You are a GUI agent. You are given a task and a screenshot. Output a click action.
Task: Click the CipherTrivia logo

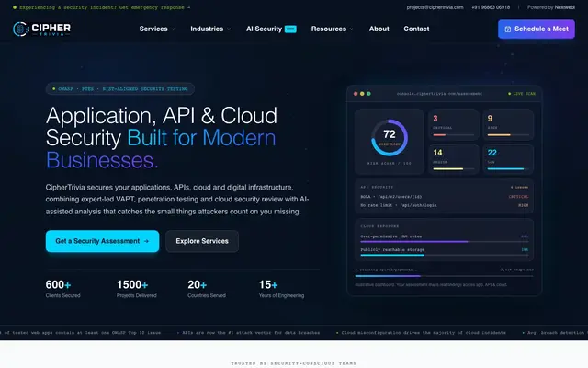41,29
